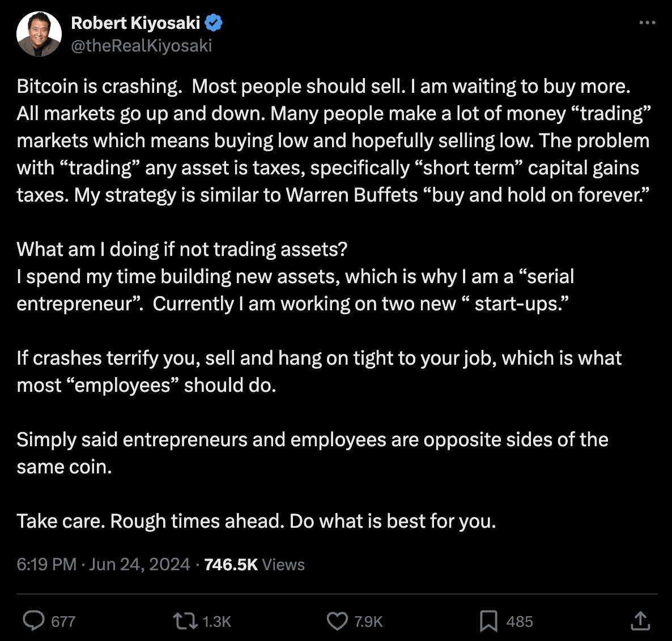The width and height of the screenshot is (672, 641).
Task: Repost the tweet using the retweet arrows icon
Action: tap(184, 621)
